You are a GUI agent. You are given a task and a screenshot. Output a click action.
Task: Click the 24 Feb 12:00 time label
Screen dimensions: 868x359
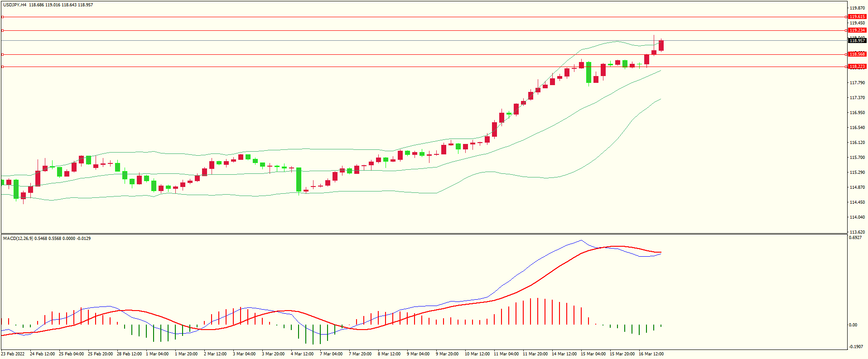tap(42, 354)
